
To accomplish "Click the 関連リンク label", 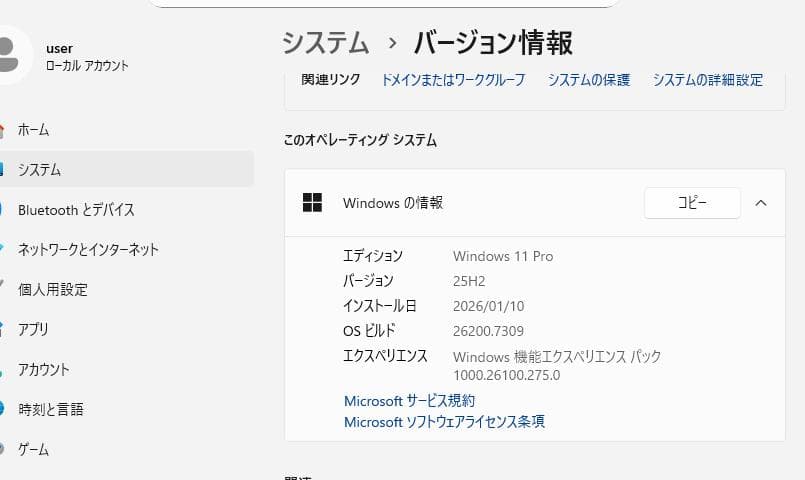I will pyautogui.click(x=331, y=80).
